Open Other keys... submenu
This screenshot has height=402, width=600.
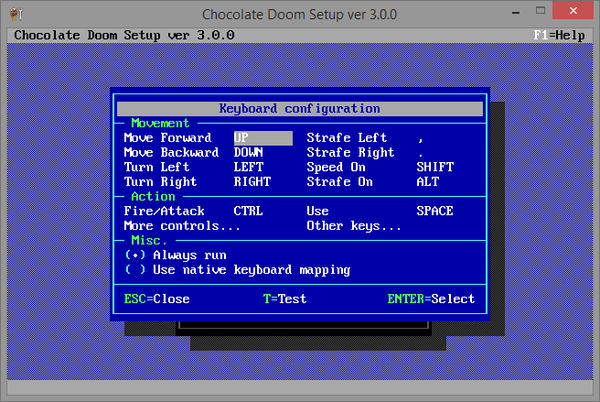[x=354, y=226]
